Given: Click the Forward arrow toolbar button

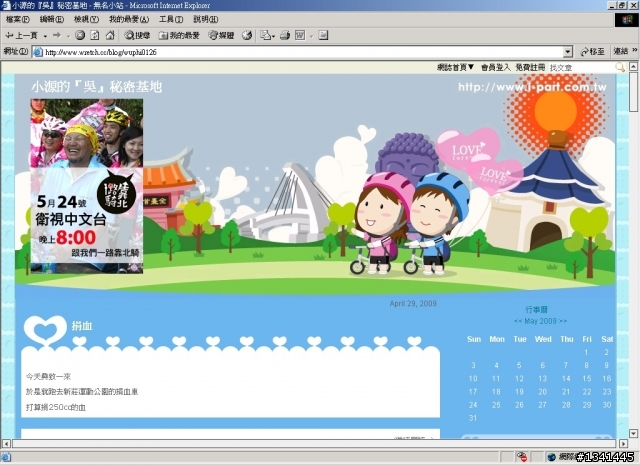Looking at the screenshot, I should pos(57,36).
